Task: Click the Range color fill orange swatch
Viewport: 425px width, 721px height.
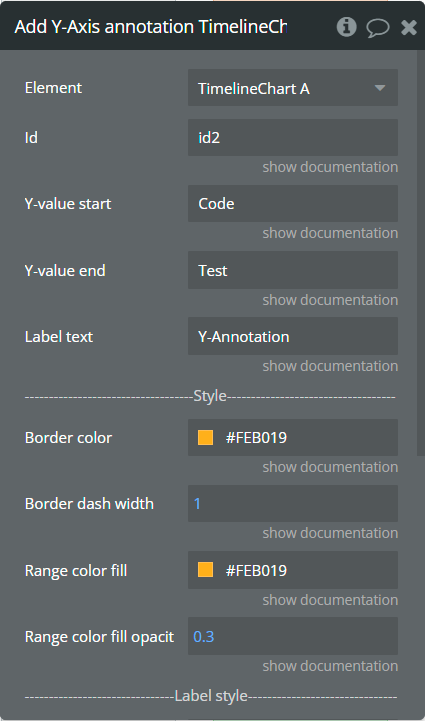Action: [205, 570]
